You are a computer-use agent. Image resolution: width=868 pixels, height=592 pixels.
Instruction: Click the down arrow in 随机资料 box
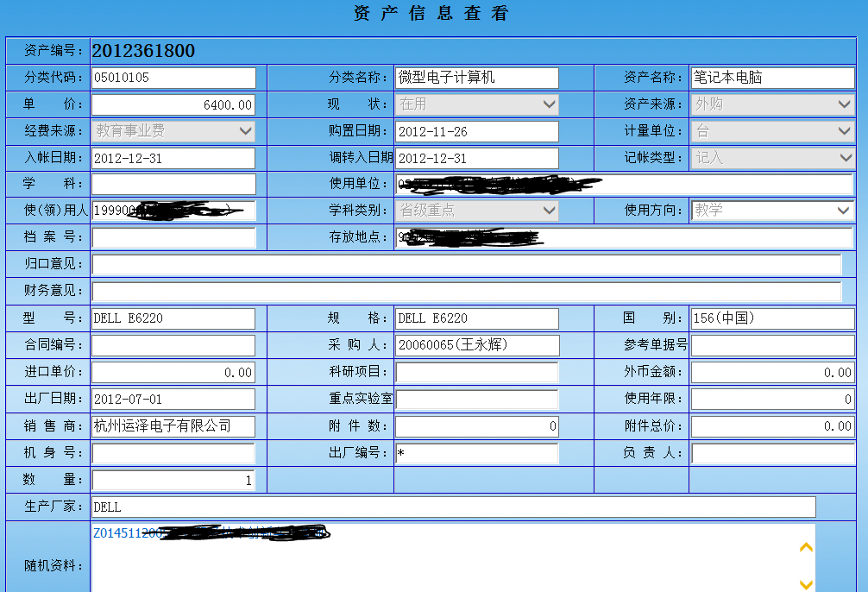(x=806, y=584)
